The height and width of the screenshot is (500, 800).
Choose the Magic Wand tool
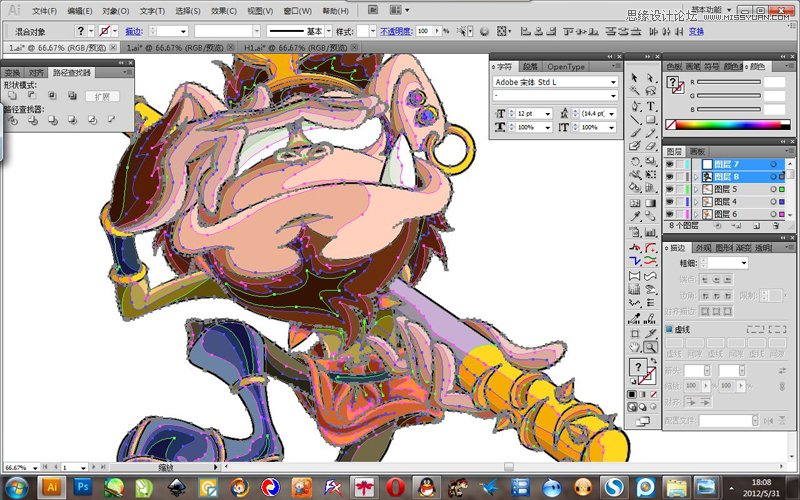(x=634, y=91)
